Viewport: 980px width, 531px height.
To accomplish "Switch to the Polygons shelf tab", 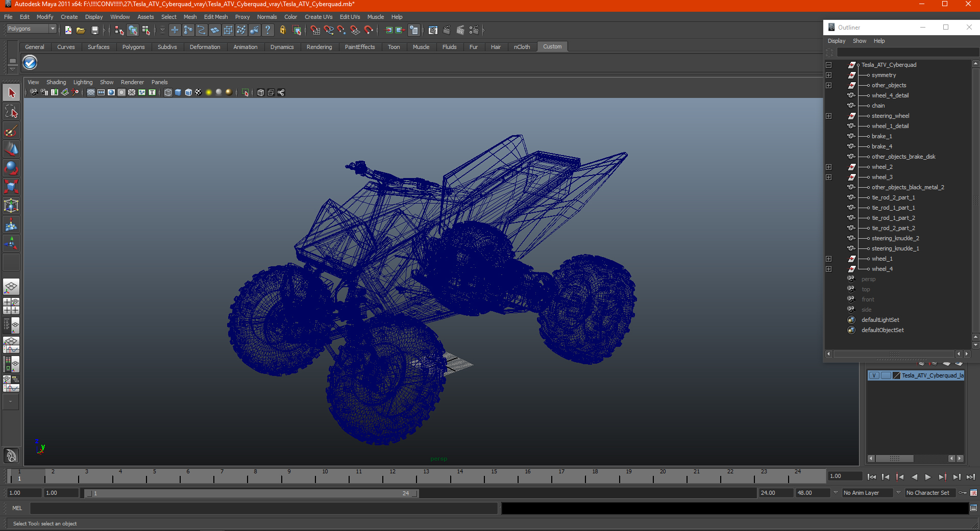I will [x=133, y=47].
